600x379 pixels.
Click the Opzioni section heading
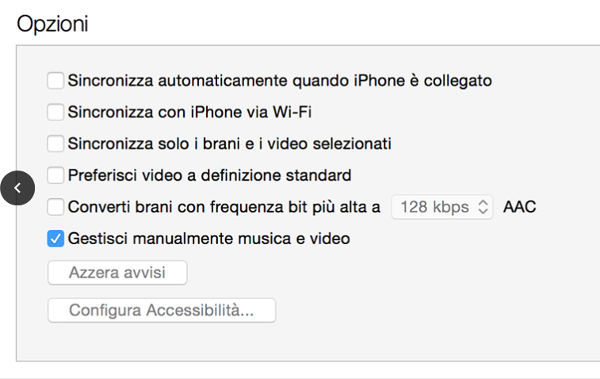(52, 24)
